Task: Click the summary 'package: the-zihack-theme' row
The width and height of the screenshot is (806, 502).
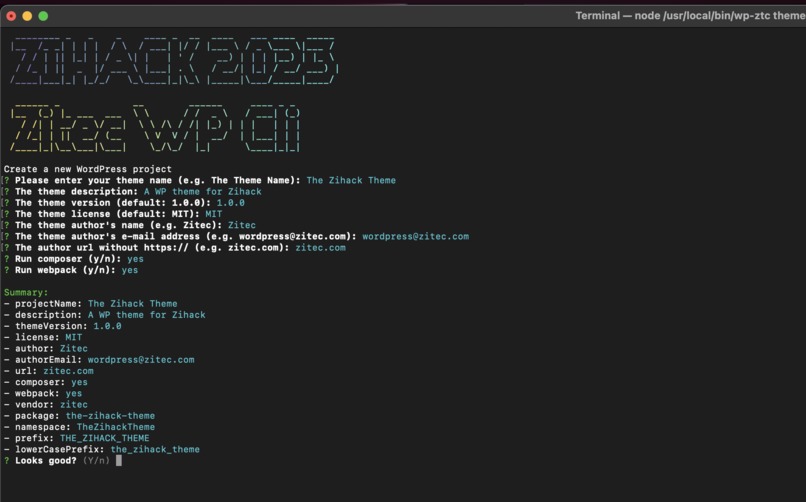Action: (79, 416)
